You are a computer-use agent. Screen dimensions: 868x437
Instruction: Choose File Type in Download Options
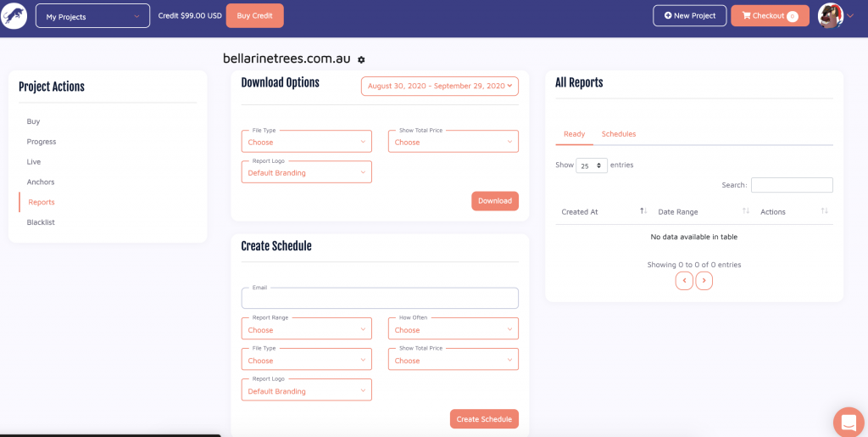tap(306, 142)
